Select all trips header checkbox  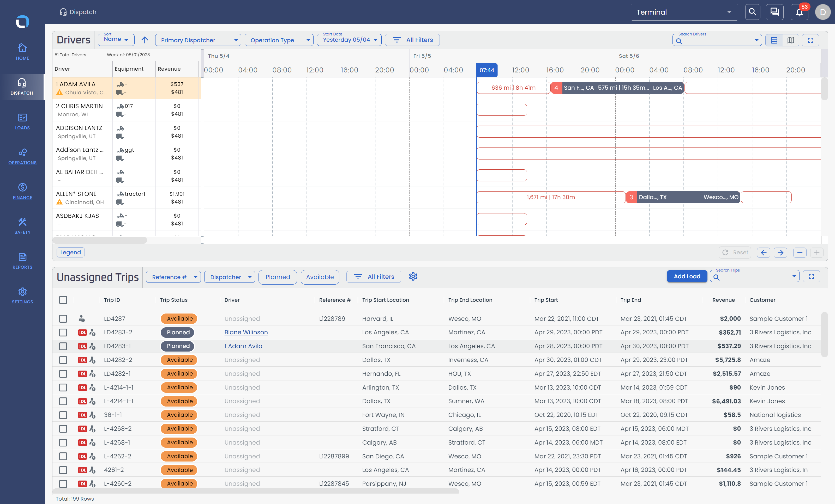point(63,300)
